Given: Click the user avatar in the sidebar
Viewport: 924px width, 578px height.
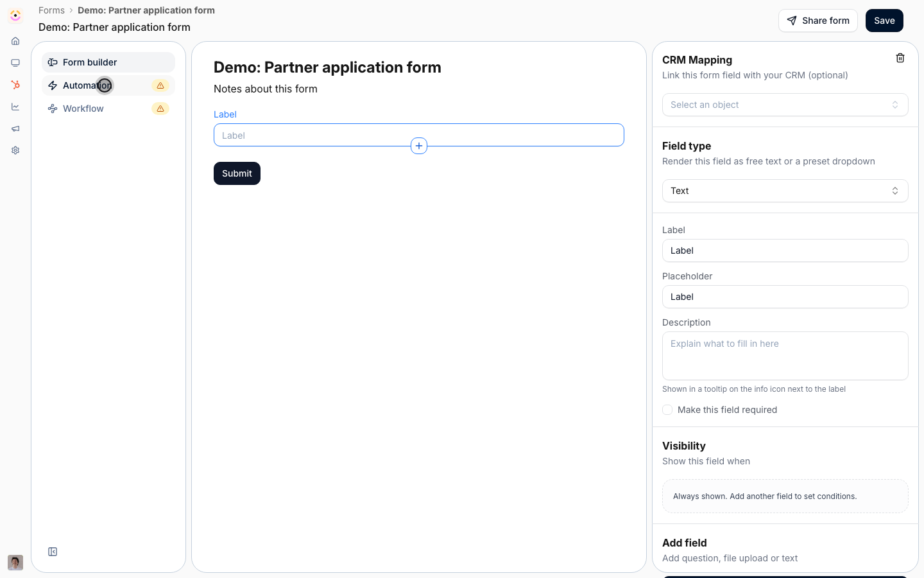Looking at the screenshot, I should (x=15, y=563).
